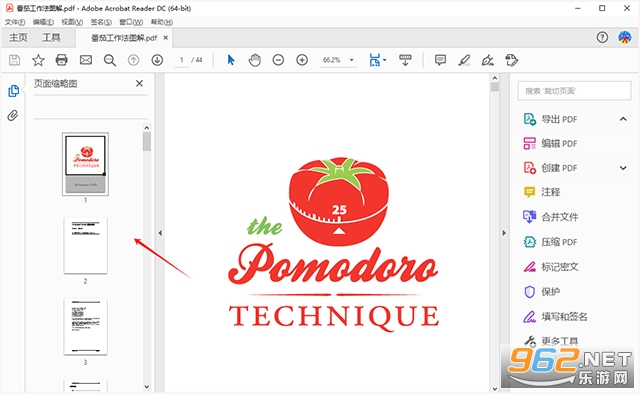Click the sign document pen icon
Screen dimensions: 640x394
coord(488,60)
